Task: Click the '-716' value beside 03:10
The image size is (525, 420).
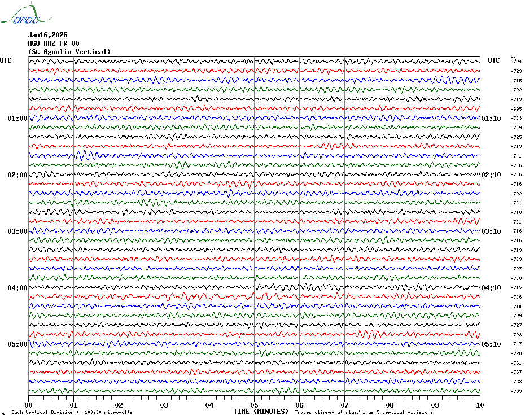Action: point(517,231)
